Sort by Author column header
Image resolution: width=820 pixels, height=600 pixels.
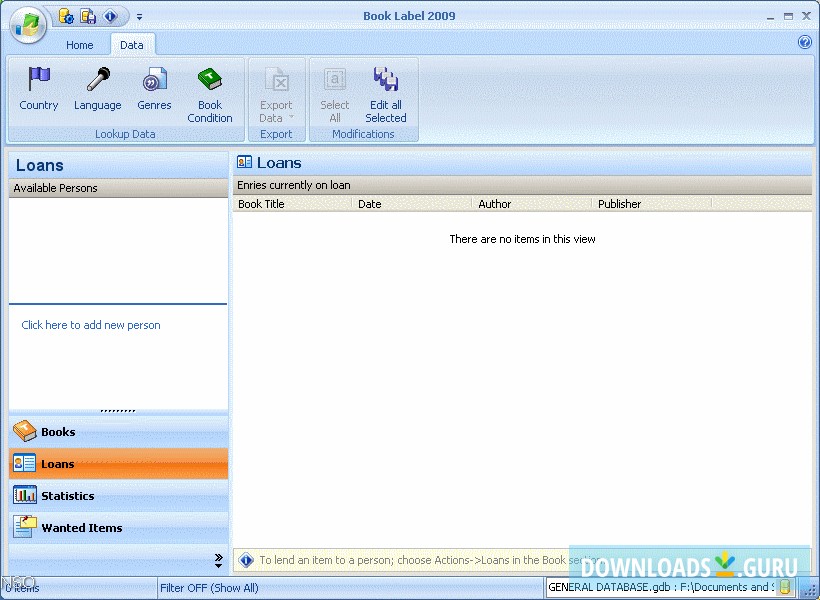click(x=532, y=204)
